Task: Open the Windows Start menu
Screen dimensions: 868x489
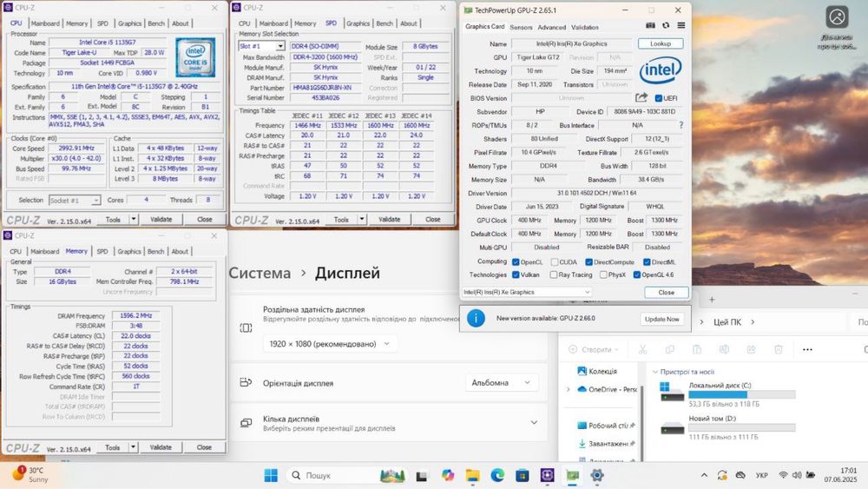Action: coord(271,475)
